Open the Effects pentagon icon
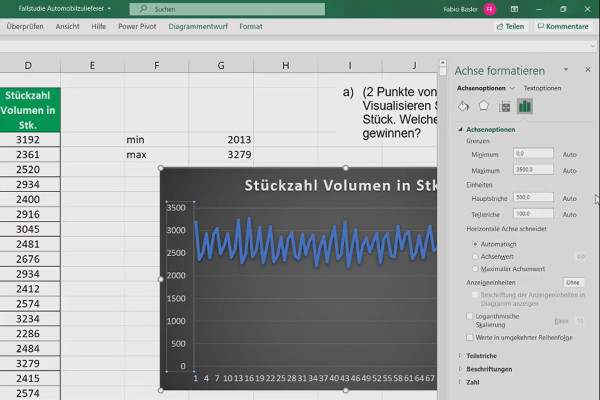 (484, 106)
